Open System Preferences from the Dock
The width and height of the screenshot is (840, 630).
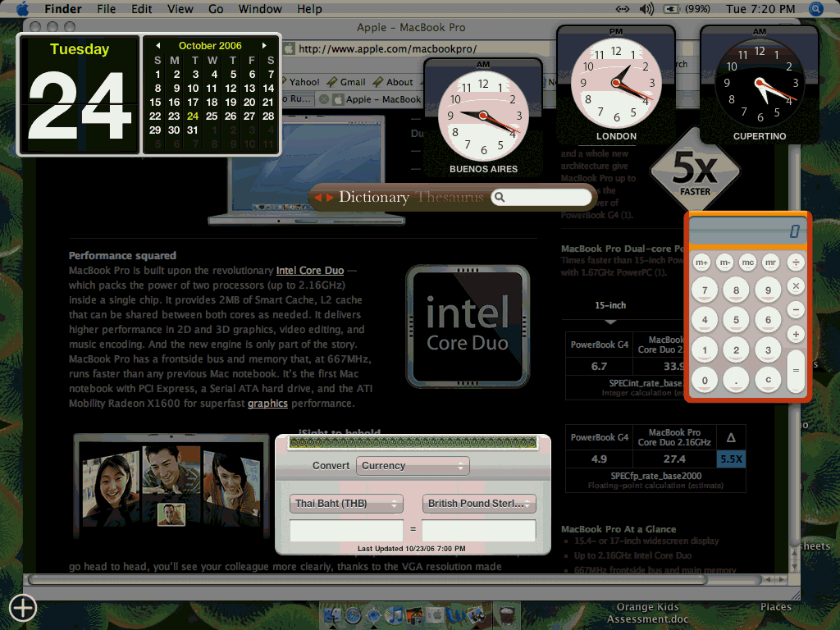tap(435, 615)
